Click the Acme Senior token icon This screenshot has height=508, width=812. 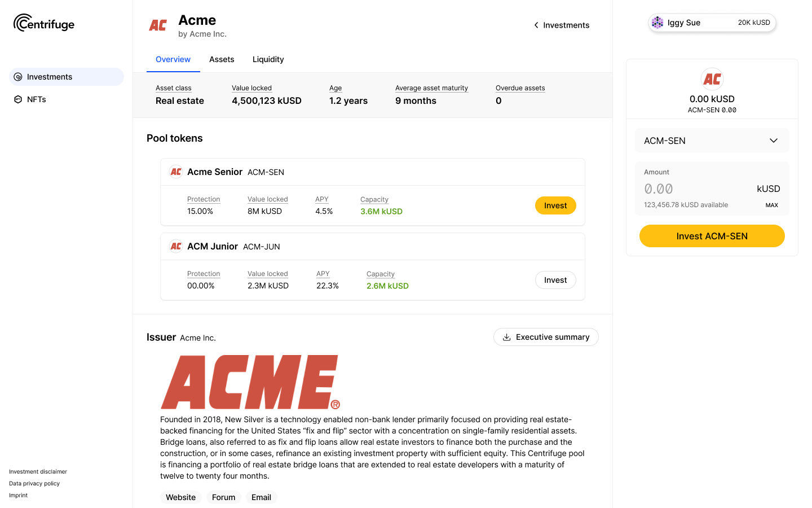click(x=176, y=172)
